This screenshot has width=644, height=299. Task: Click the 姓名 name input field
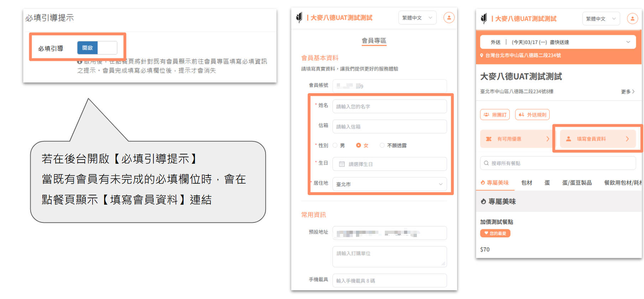coord(389,106)
